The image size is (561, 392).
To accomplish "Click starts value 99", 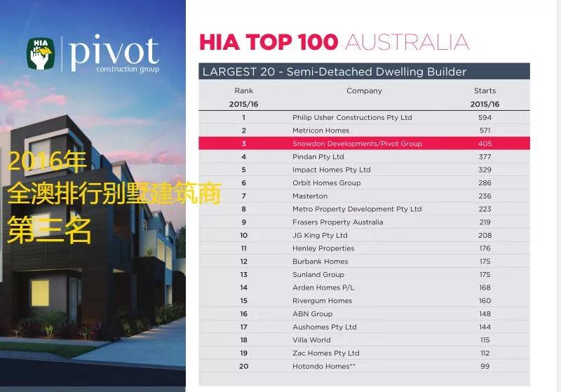I will click(485, 366).
